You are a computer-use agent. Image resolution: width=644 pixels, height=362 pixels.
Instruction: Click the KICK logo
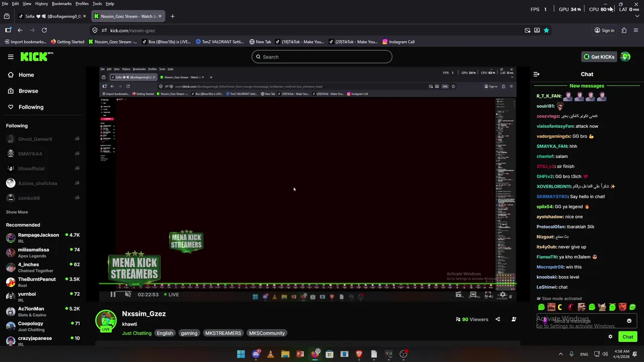tap(37, 57)
